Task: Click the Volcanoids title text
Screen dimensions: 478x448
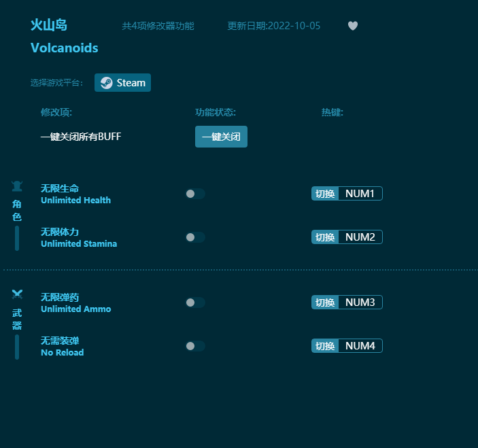Action: coord(65,48)
